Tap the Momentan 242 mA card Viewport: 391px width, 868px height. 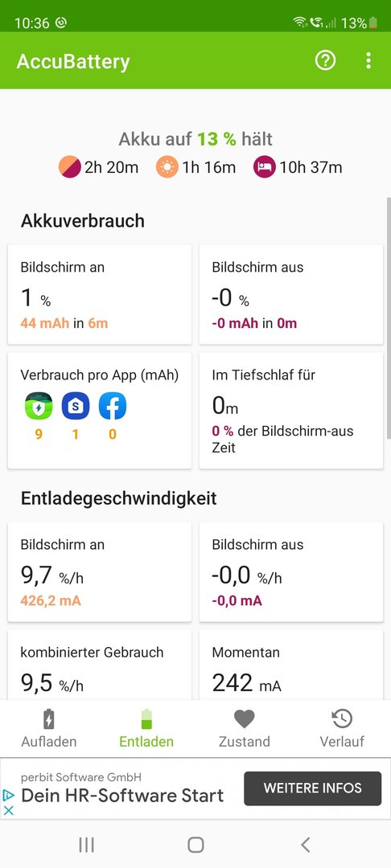click(x=290, y=666)
